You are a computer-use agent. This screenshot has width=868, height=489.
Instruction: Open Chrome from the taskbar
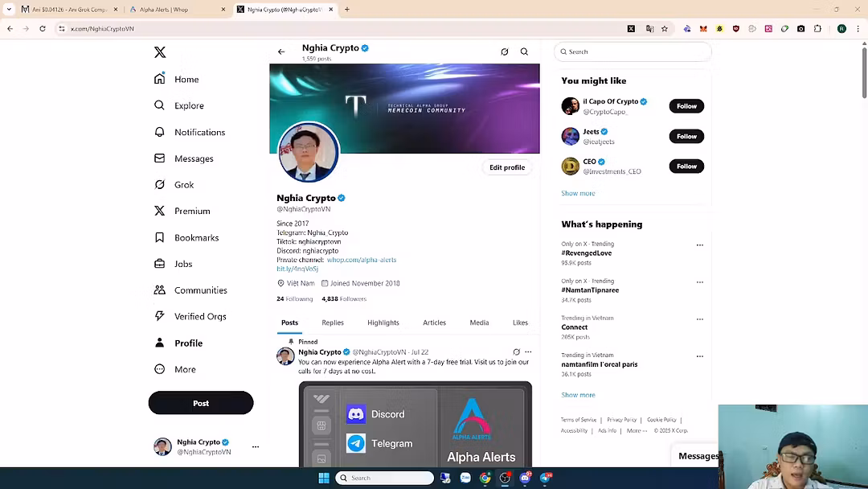(x=485, y=478)
